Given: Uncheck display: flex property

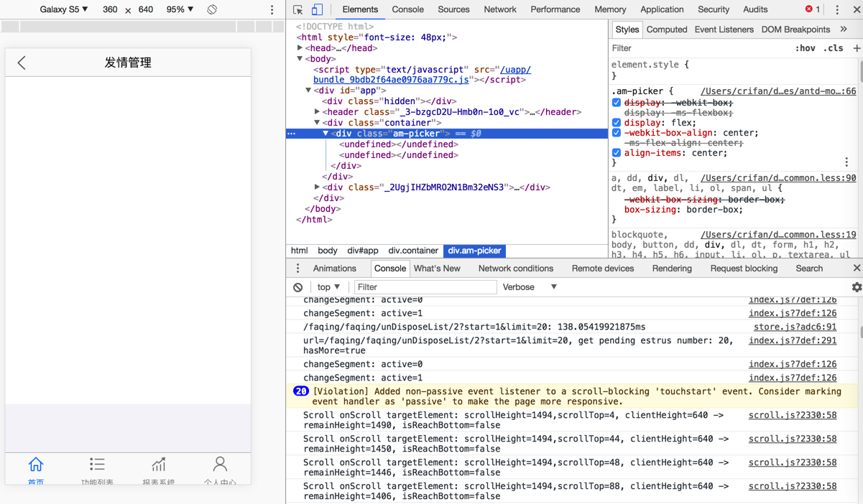Looking at the screenshot, I should click(617, 123).
